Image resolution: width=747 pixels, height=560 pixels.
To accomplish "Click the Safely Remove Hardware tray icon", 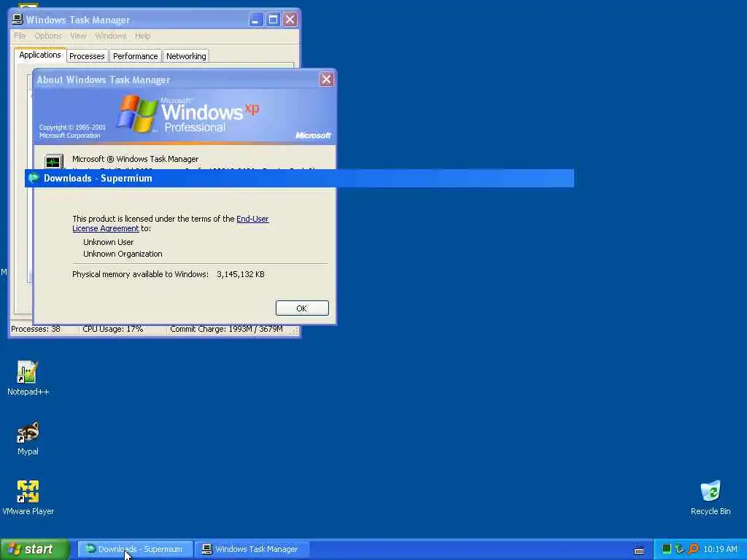I will point(679,549).
